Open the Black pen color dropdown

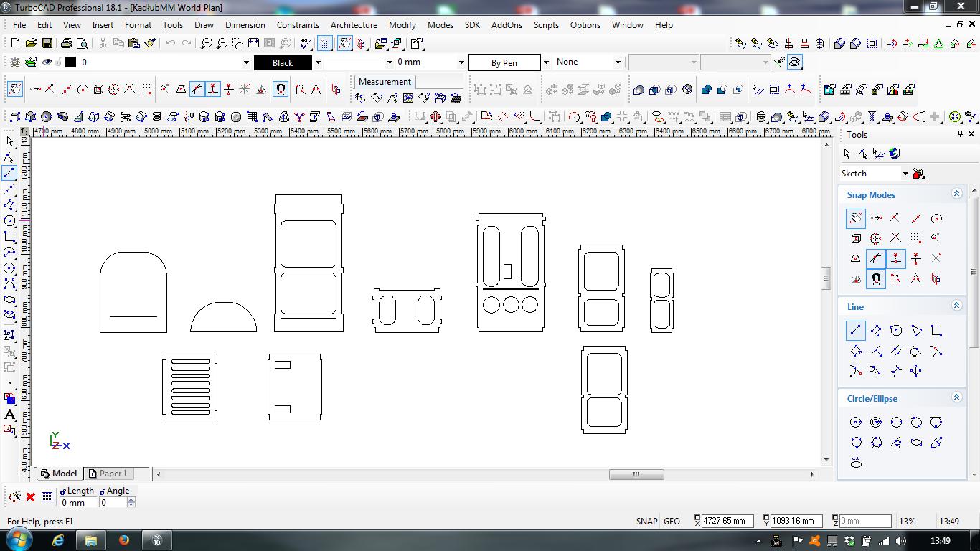point(317,62)
